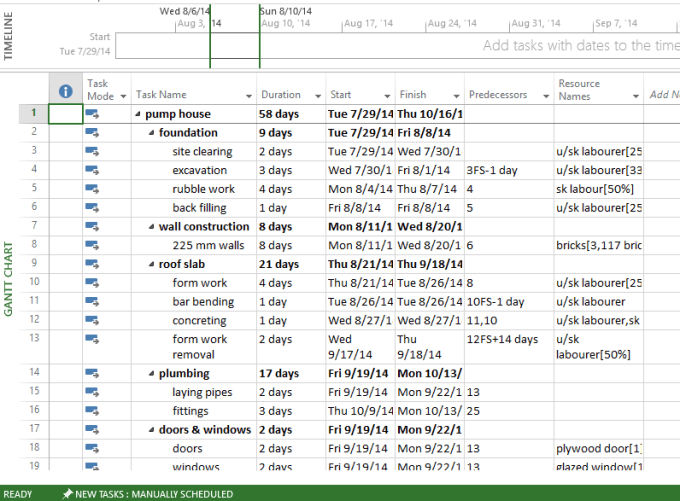Click task mode icon for rubble work row
Viewport: 680px width, 501px height.
92,189
